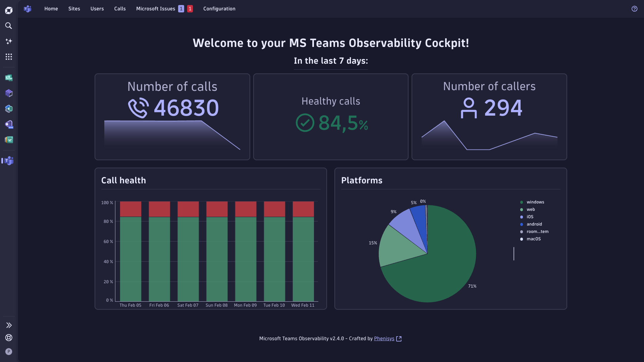The image size is (644, 362).
Task: Click the sidebar app icon with NEW badge
Action: (9, 124)
